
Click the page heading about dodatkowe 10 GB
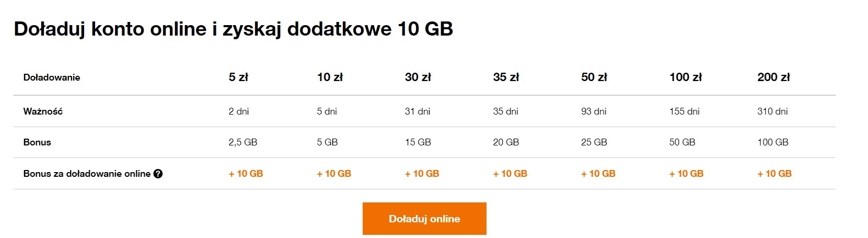pos(233,29)
